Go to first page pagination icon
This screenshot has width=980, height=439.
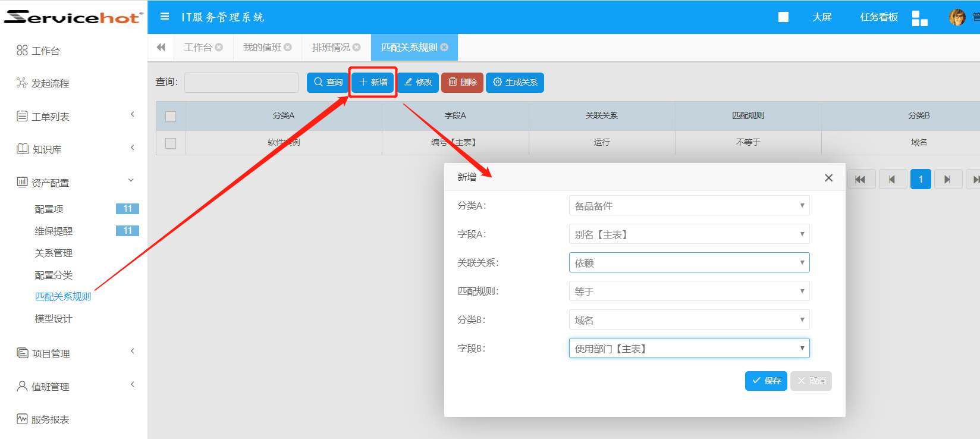click(860, 179)
